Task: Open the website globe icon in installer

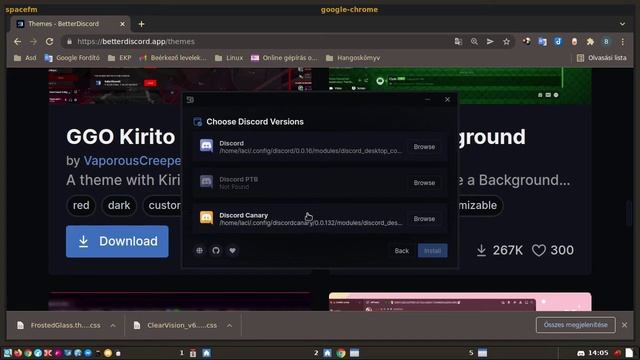Action: click(x=200, y=251)
